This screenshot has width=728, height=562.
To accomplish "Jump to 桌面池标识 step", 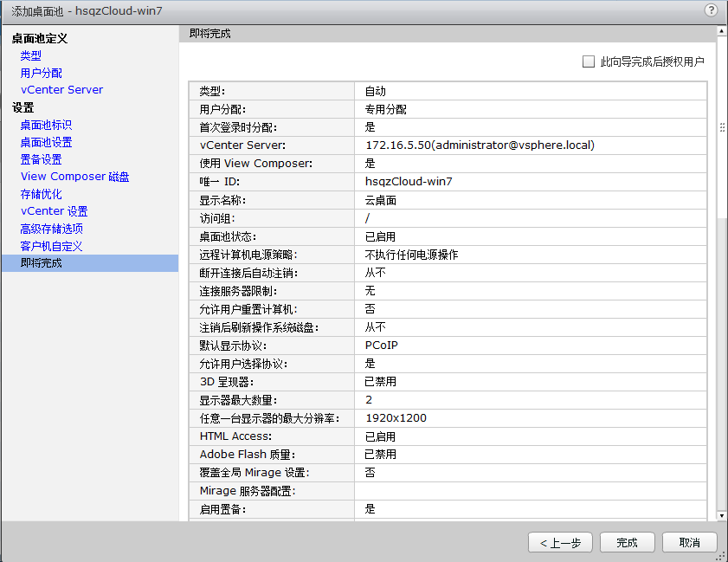I will (x=46, y=125).
